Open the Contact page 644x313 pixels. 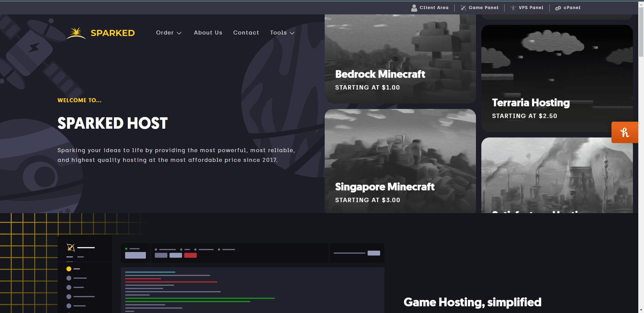pyautogui.click(x=246, y=33)
